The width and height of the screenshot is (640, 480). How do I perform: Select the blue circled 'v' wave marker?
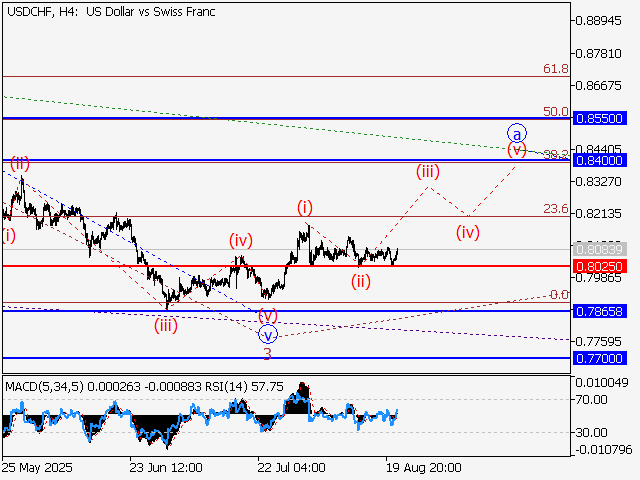(x=267, y=335)
